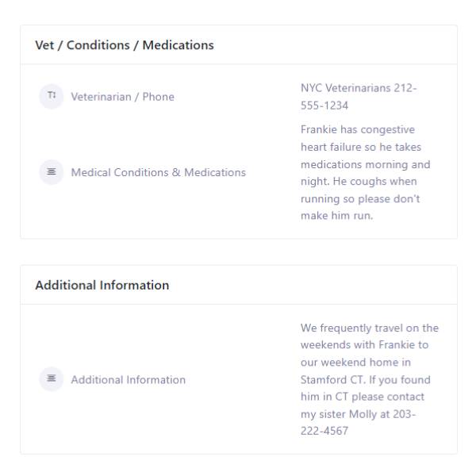This screenshot has height=476, width=476.
Task: Click the 'Stamford CT. If you found' line
Action: click(366, 380)
